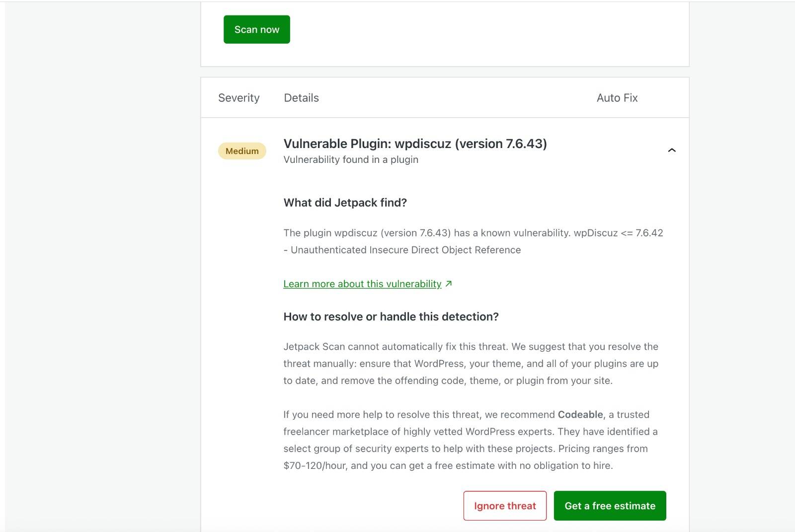Select the Details column header
The width and height of the screenshot is (795, 532).
click(301, 98)
